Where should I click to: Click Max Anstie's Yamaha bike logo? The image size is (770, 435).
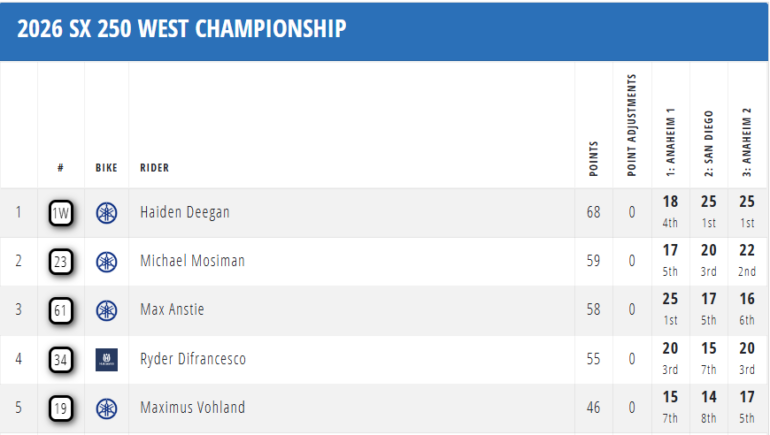click(x=106, y=310)
